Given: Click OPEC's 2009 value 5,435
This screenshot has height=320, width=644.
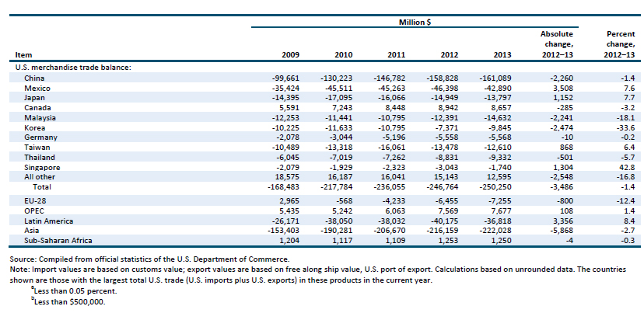Looking at the screenshot, I should [289, 210].
